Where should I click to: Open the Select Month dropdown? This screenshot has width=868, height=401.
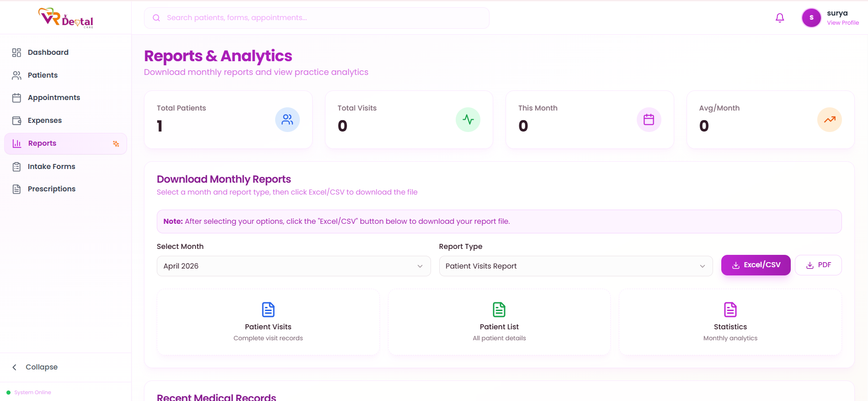(x=293, y=266)
